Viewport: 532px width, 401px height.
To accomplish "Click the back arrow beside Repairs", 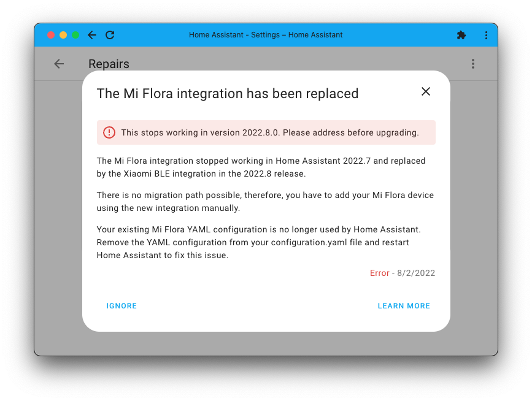I will click(x=58, y=64).
